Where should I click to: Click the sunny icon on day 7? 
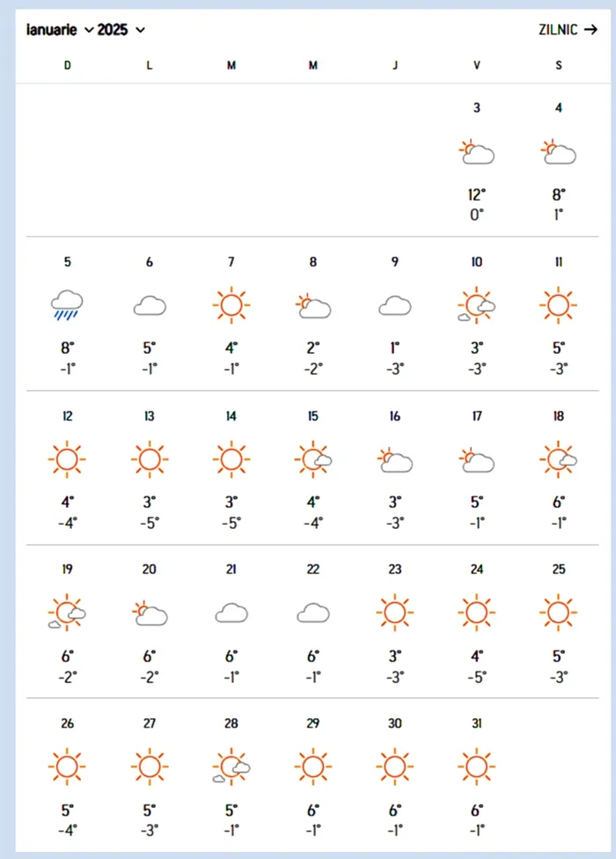coord(231,305)
